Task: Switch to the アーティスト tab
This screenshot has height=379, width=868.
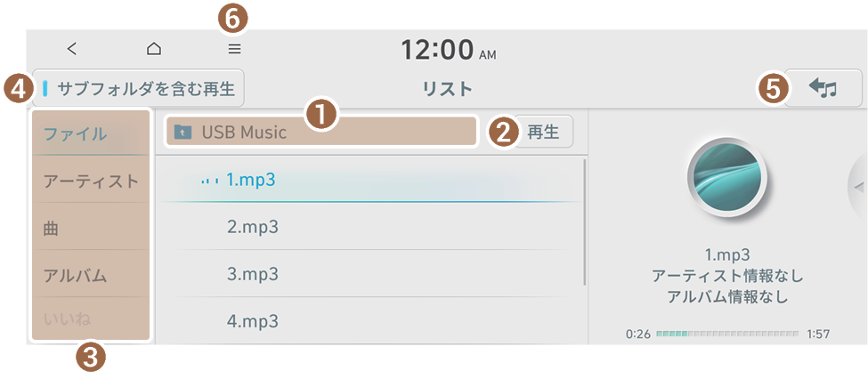Action: point(91,181)
